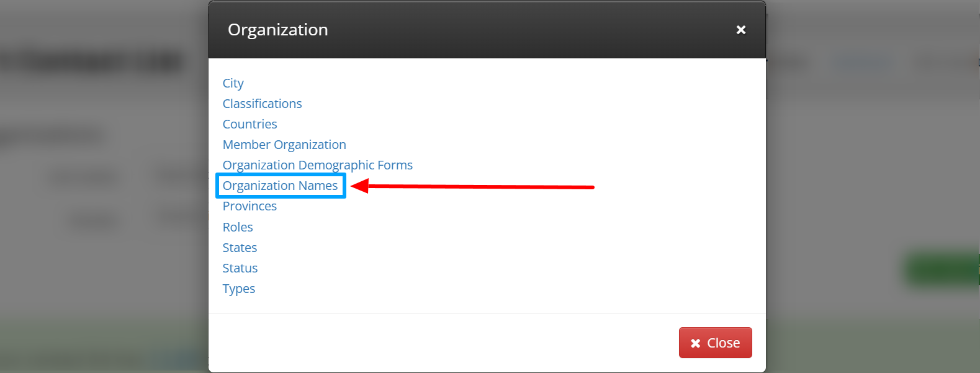Click the blurred green button behind the dialog
This screenshot has width=980, height=373.
(941, 269)
